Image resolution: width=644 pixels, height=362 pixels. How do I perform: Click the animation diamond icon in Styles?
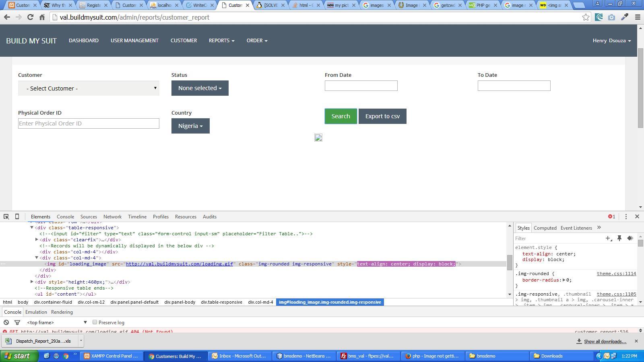[x=630, y=238]
